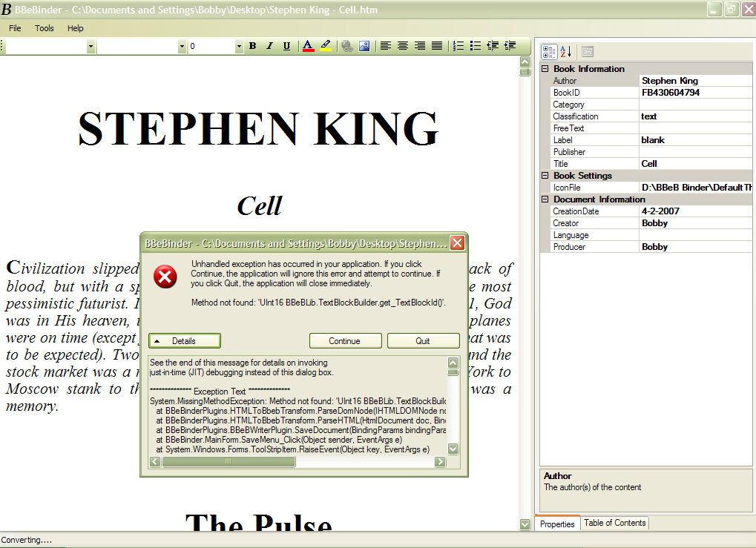Justify the text
This screenshot has height=548, width=756.
(x=437, y=46)
